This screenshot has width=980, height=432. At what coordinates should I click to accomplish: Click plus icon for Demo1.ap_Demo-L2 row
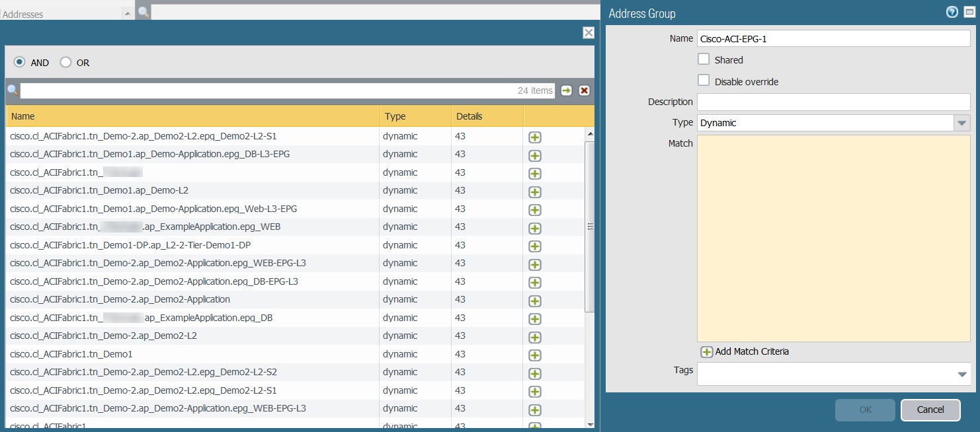coord(535,192)
